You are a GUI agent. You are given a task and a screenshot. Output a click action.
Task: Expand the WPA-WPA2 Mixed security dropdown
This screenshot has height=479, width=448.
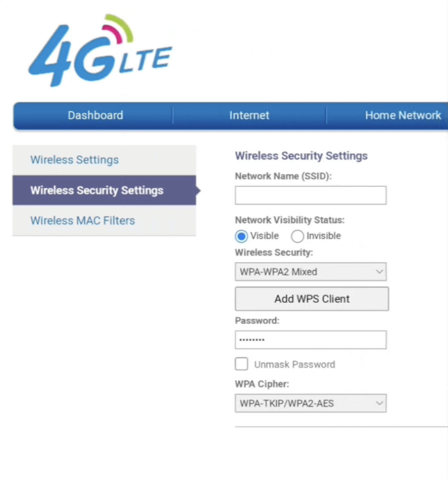pos(310,272)
